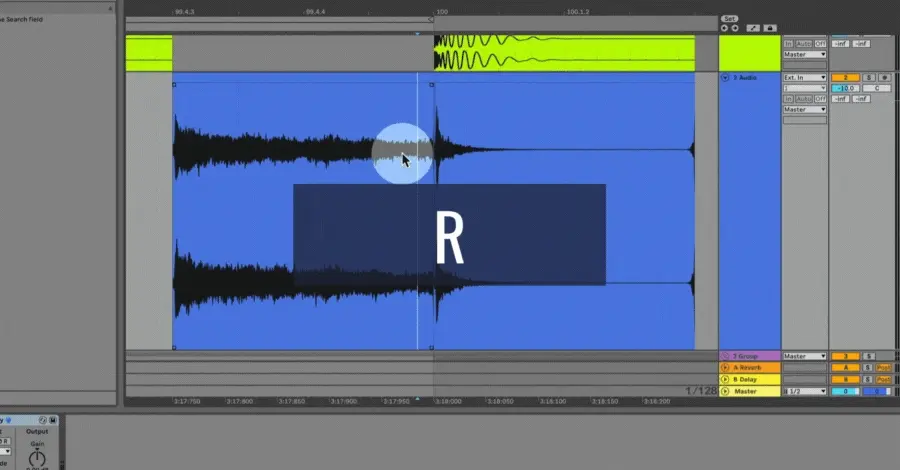Screen dimensions: 900x470
Task: Toggle the B Delay track activator
Action: (x=845, y=379)
